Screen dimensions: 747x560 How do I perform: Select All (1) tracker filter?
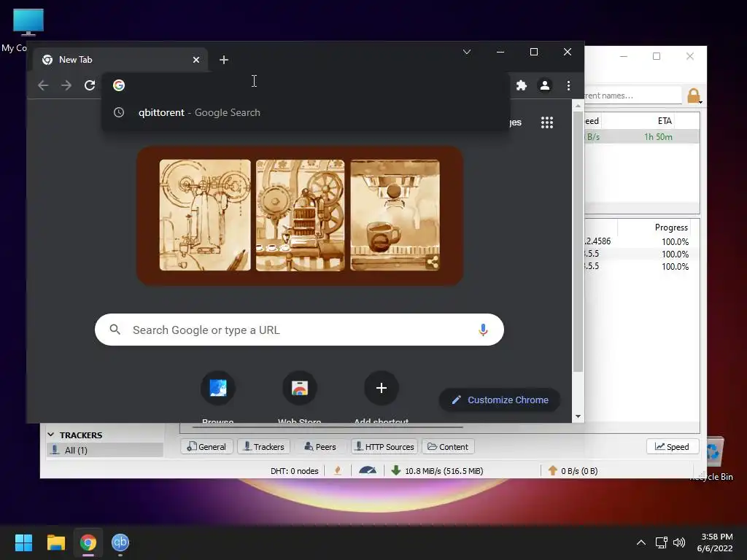point(105,450)
